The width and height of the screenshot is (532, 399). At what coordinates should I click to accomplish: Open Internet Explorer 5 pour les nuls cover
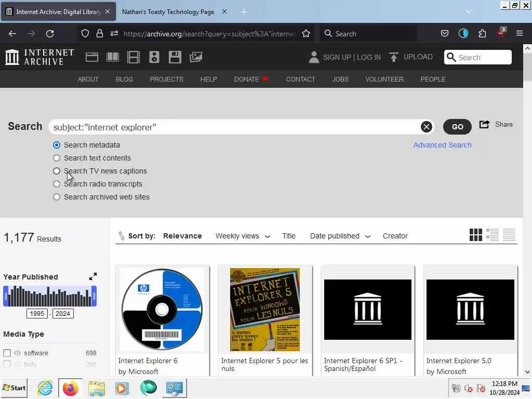265,310
